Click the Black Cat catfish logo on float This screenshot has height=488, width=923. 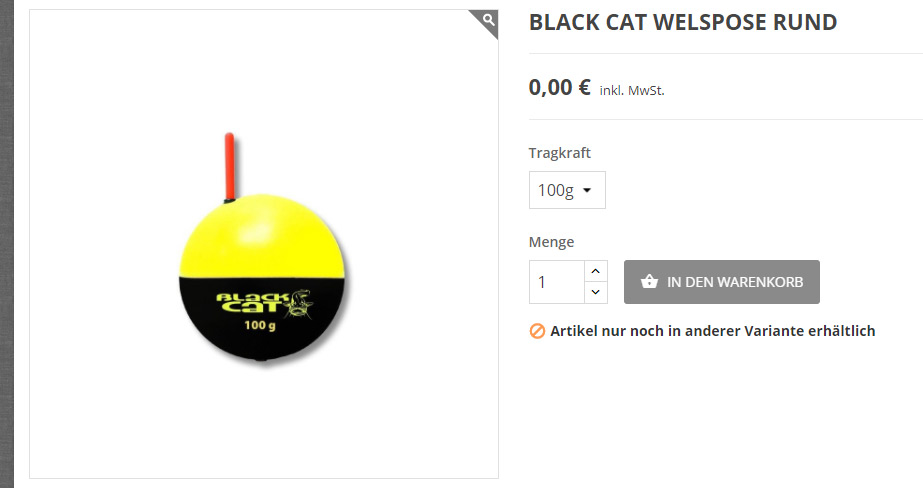point(265,303)
